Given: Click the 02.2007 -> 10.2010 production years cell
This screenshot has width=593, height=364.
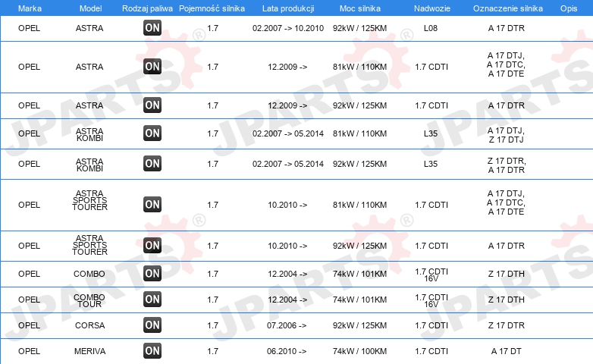Looking at the screenshot, I should 288,28.
